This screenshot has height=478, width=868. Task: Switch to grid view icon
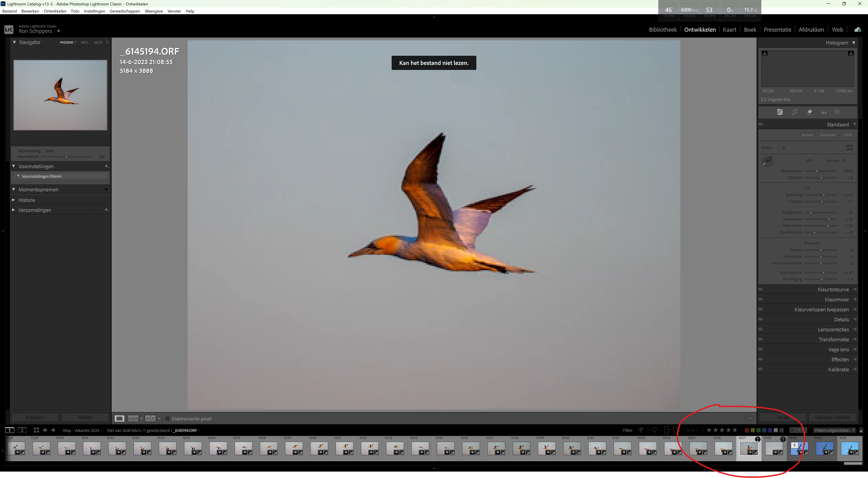36,430
